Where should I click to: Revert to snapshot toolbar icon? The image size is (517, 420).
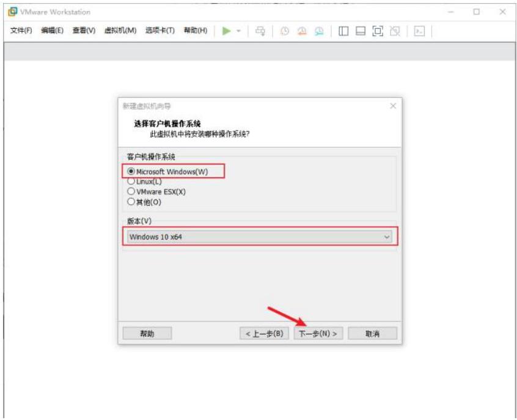click(302, 31)
